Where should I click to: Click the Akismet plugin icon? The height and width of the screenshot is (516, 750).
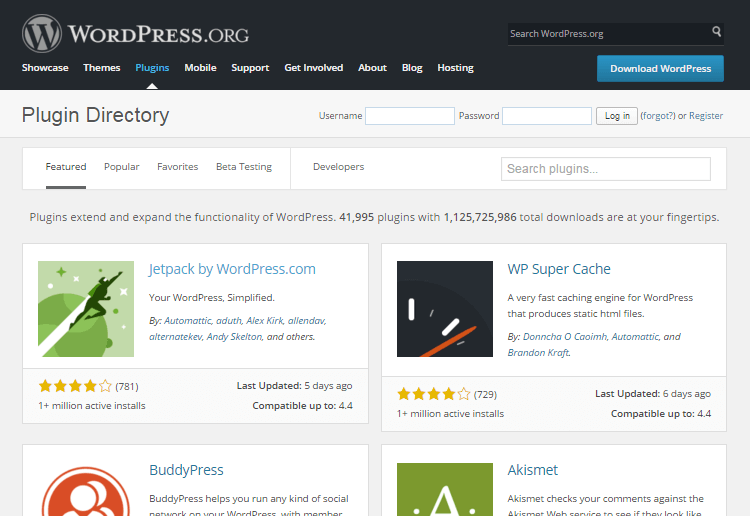(x=445, y=490)
